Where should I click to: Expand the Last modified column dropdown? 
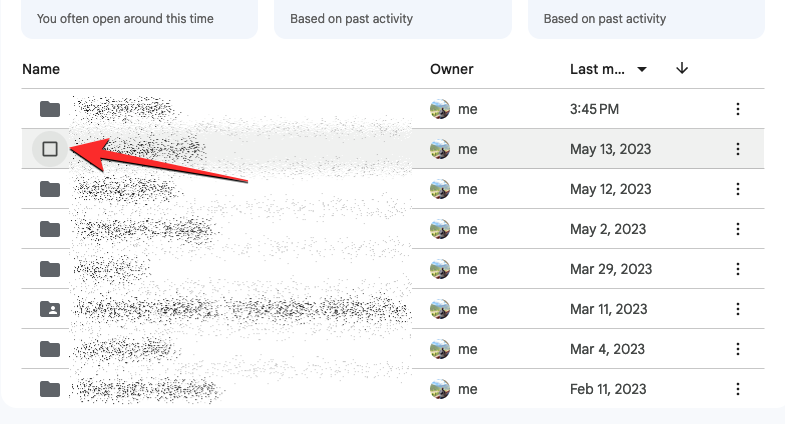click(x=642, y=69)
